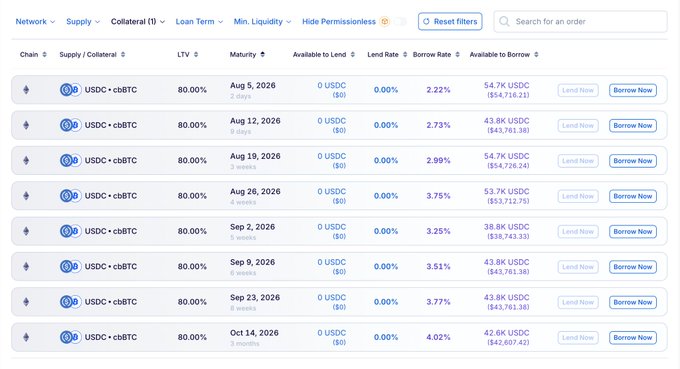
Task: Open the Supply filter dropdown
Action: coord(83,22)
